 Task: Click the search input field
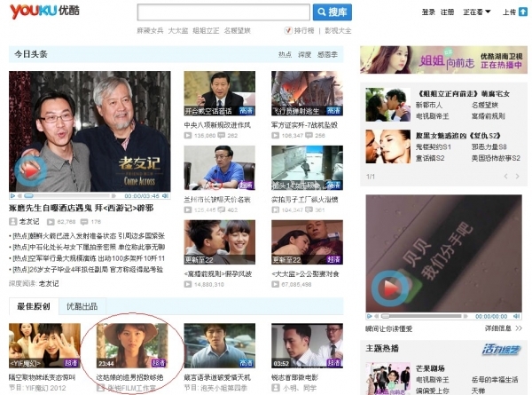coord(223,12)
